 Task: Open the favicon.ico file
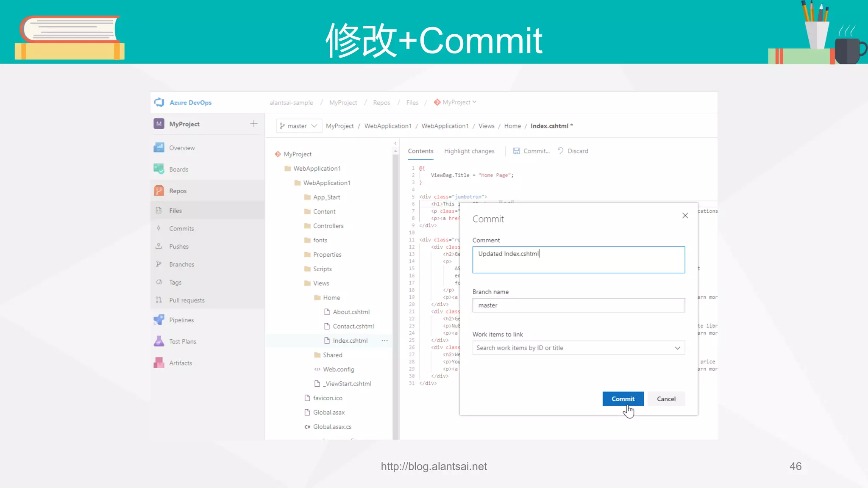[328, 398]
